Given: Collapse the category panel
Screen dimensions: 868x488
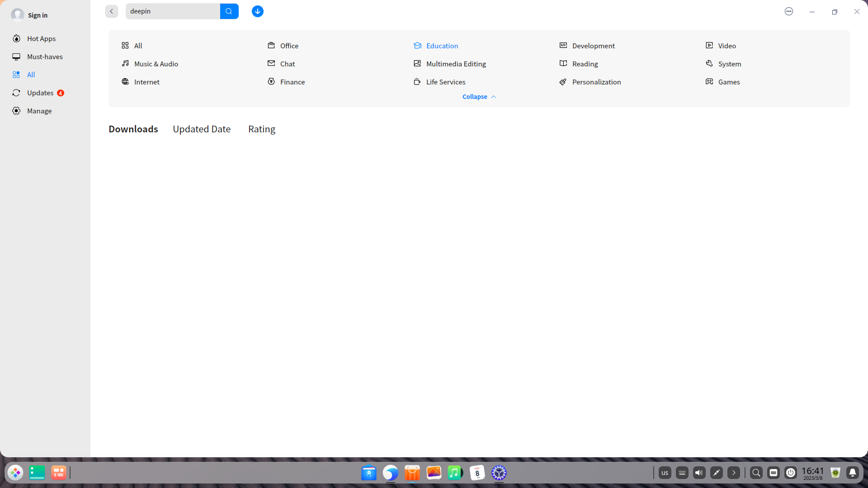Looking at the screenshot, I should point(479,97).
